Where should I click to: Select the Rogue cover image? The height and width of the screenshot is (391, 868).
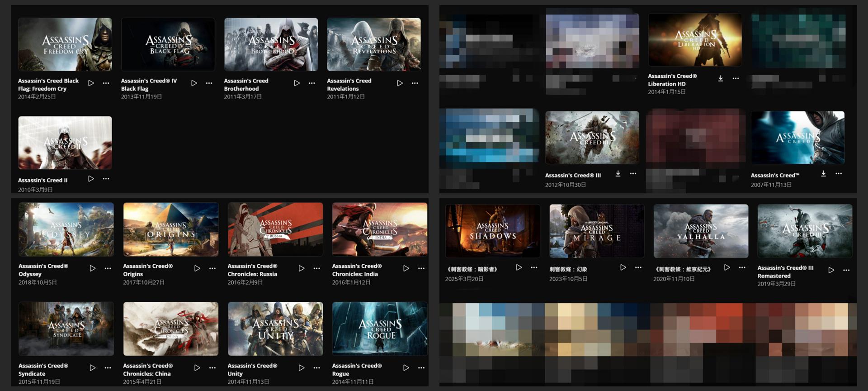click(380, 329)
